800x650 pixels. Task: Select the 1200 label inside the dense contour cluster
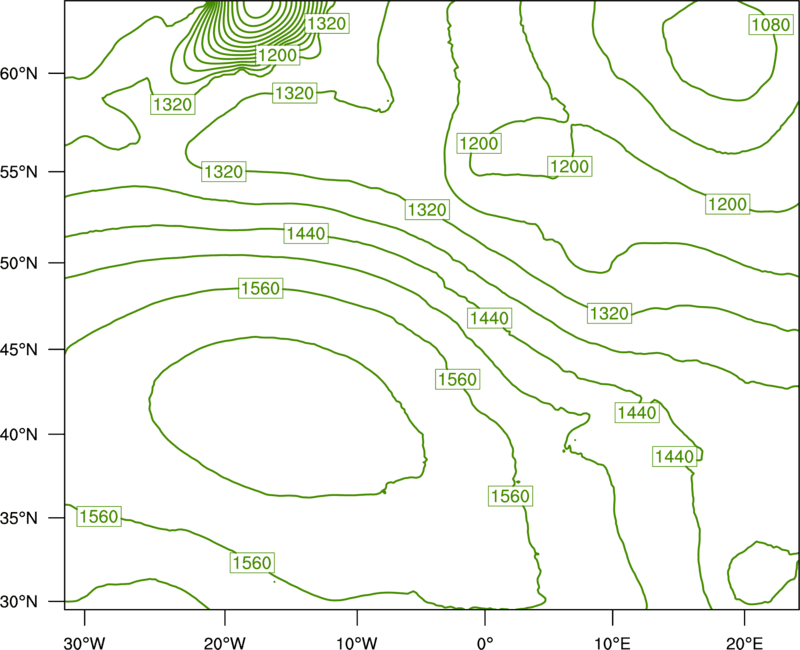(x=277, y=55)
